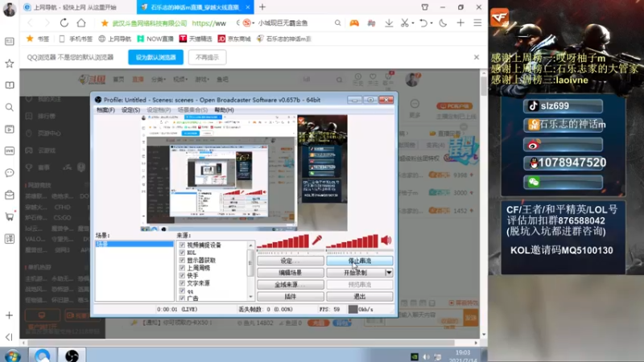Open search icon in left sidebar
Screen dimensions: 644x362
coord(9,107)
